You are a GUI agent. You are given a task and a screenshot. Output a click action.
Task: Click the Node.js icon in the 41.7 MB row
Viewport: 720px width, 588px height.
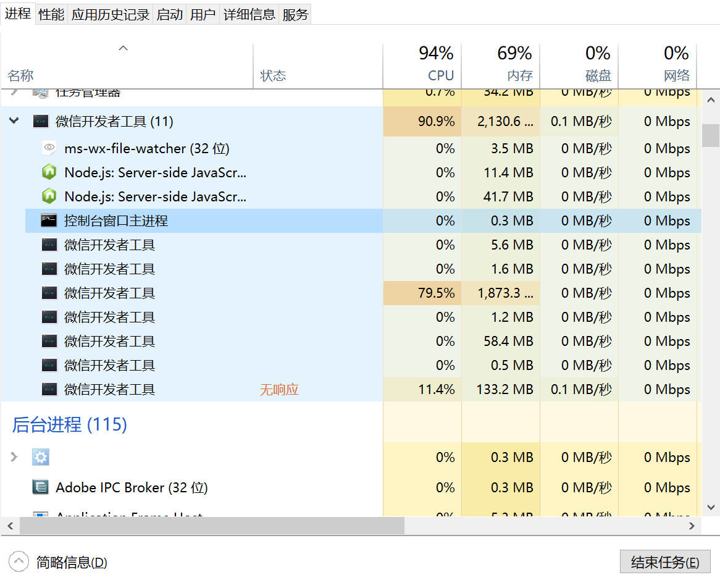pos(49,196)
